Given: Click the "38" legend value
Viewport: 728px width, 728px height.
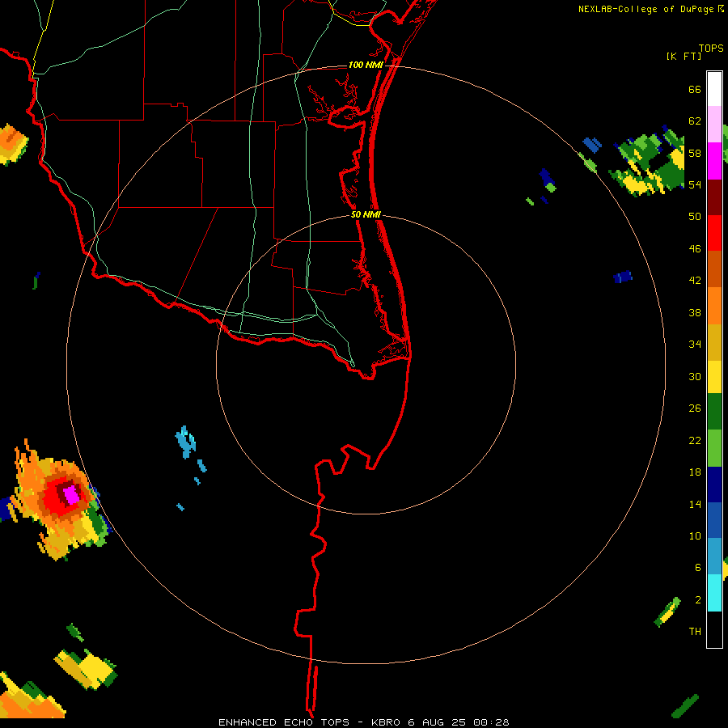Looking at the screenshot, I should coord(695,313).
